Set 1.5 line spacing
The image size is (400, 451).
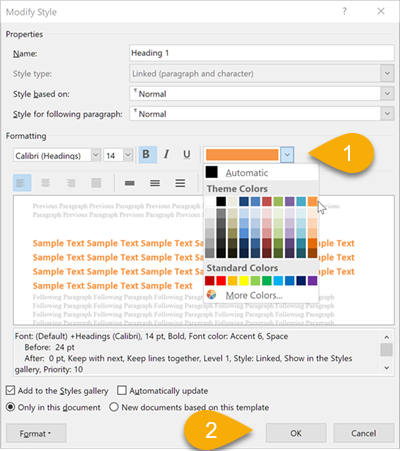tap(155, 183)
